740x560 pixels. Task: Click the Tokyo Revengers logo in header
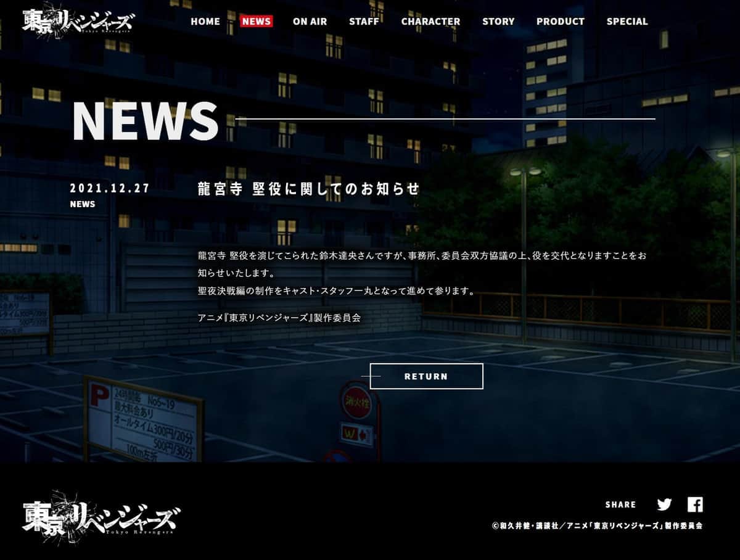(x=77, y=23)
